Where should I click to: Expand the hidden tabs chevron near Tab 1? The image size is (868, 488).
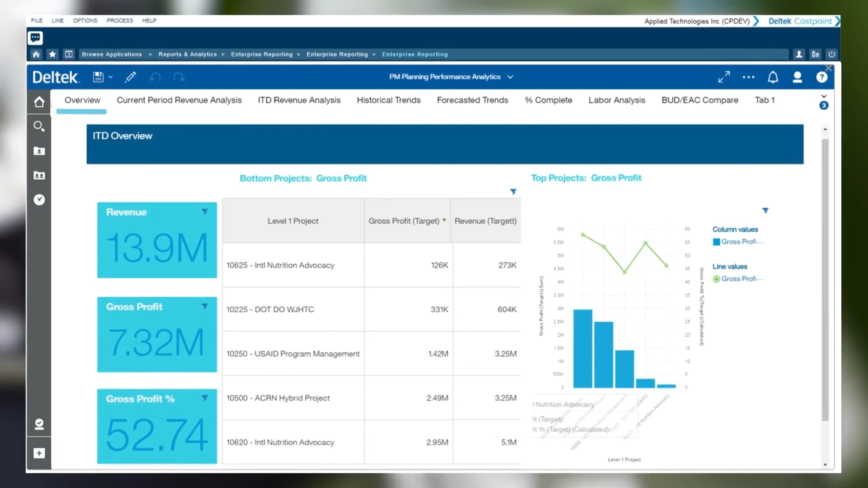[x=824, y=95]
